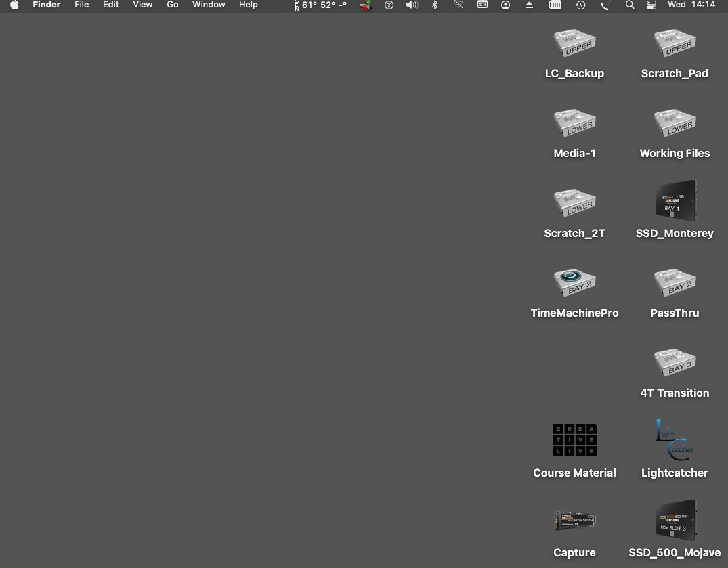
Task: Open the Edit menu
Action: coord(111,5)
